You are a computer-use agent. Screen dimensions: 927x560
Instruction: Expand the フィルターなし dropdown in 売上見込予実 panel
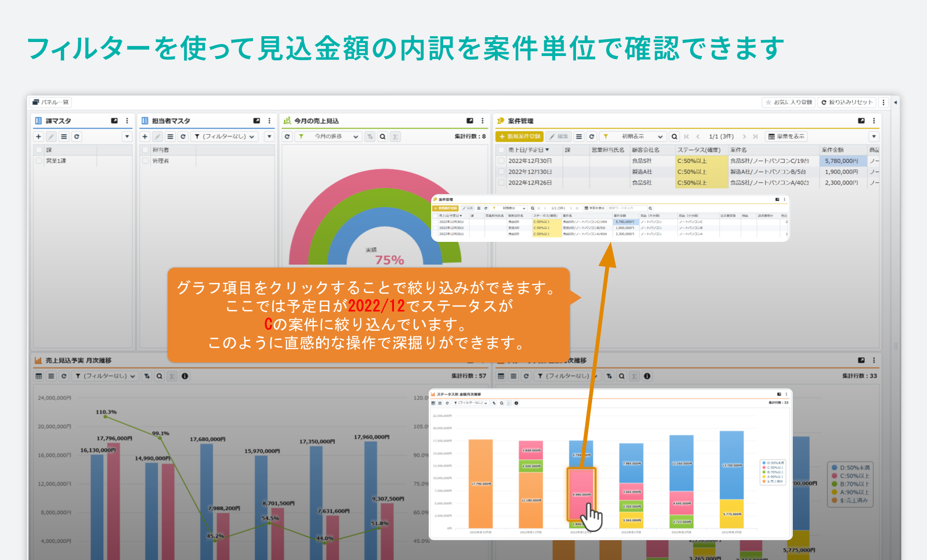pos(105,376)
